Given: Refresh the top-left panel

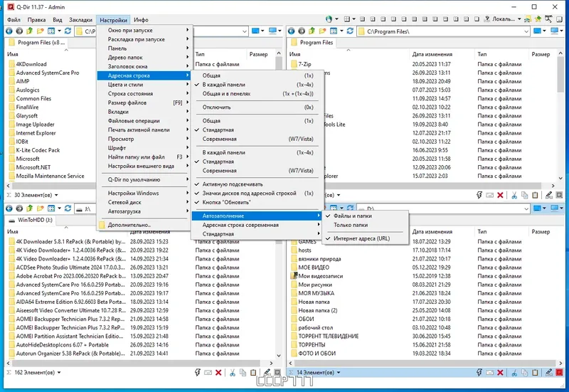Looking at the screenshot, I should (x=68, y=31).
